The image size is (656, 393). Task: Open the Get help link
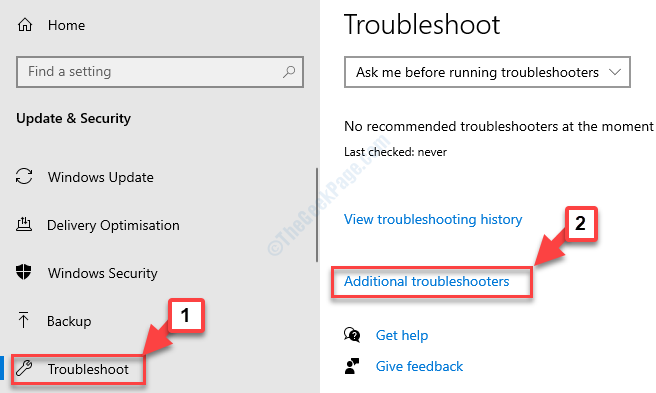tap(402, 335)
